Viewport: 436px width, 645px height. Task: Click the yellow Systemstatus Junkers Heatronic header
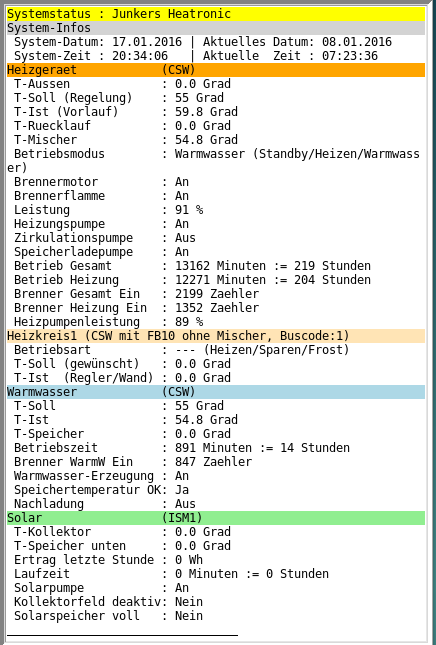216,14
